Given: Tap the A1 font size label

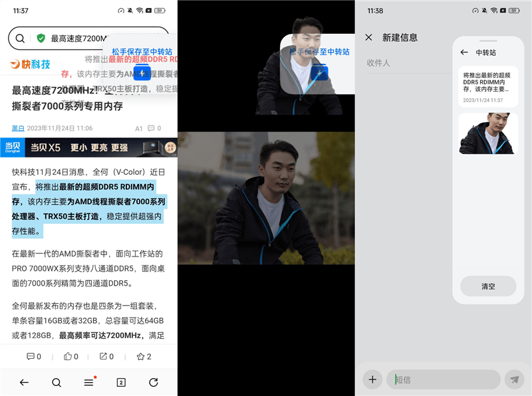Looking at the screenshot, I should tap(139, 128).
